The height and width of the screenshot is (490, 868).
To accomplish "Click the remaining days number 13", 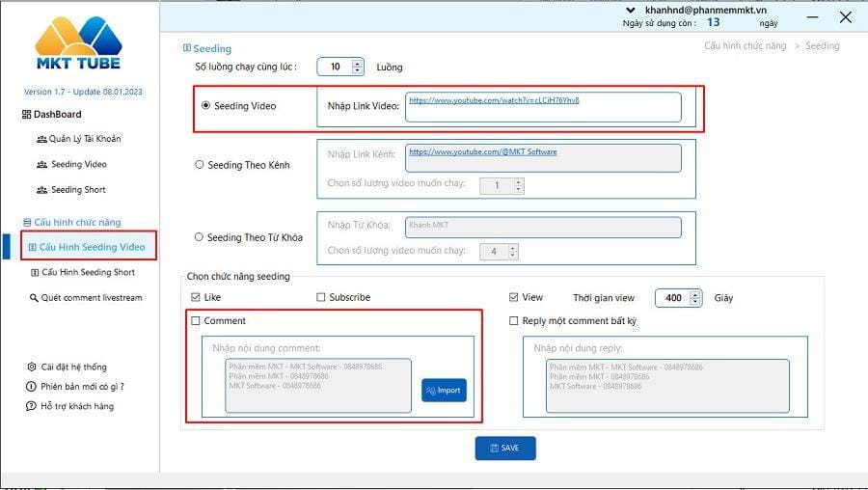I will [713, 22].
